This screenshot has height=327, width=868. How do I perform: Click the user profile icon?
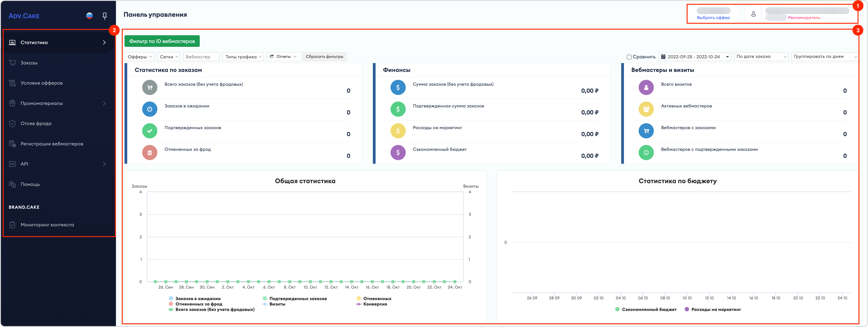click(753, 14)
